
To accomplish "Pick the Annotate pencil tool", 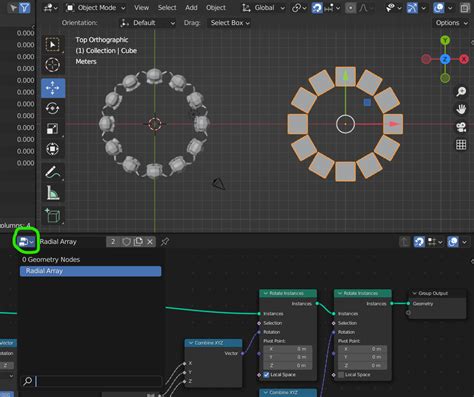I will pos(53,172).
